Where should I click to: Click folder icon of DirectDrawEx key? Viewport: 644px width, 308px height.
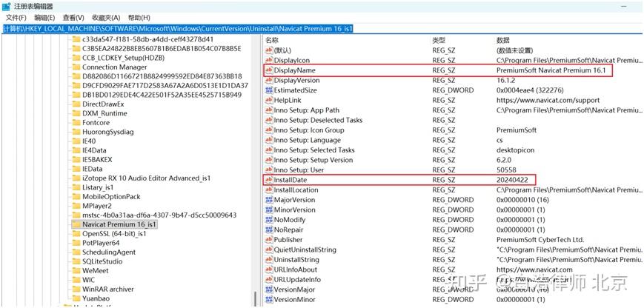[76, 104]
